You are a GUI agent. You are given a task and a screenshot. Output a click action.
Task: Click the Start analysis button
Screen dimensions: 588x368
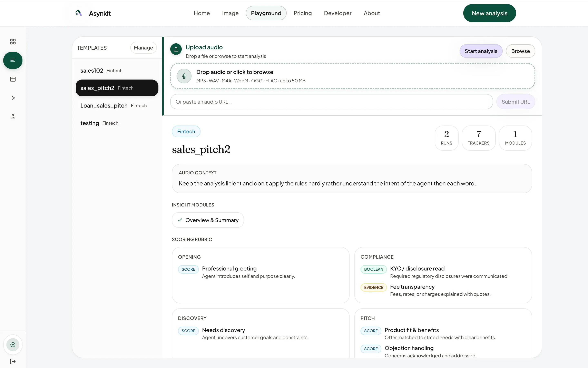(x=481, y=51)
